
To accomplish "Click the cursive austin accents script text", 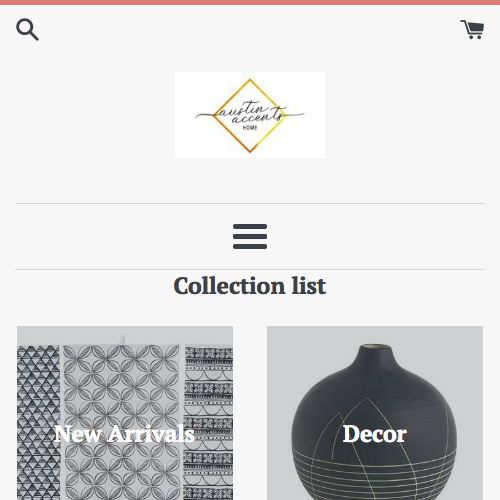I will click(x=250, y=114).
